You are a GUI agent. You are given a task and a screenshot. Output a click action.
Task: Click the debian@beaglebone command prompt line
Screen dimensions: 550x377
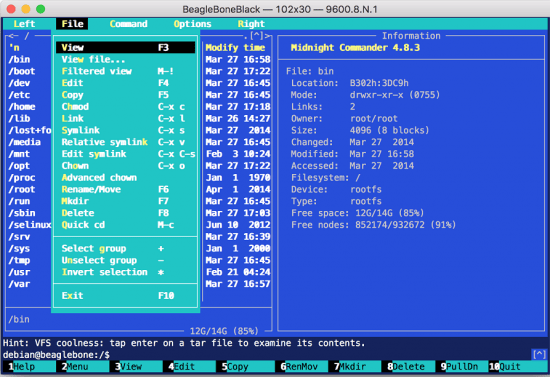pyautogui.click(x=56, y=355)
